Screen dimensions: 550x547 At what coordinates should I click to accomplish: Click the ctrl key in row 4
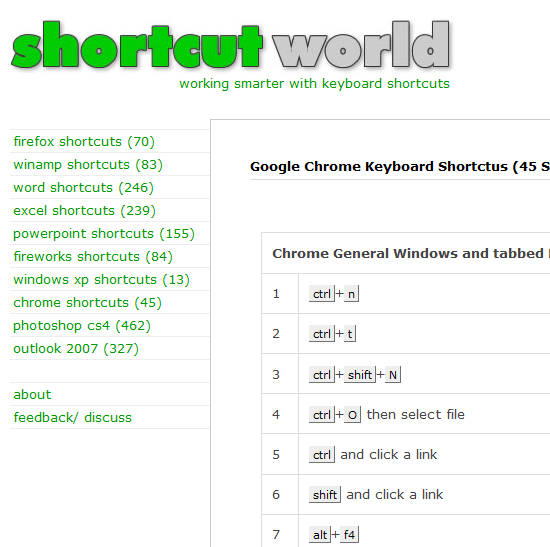(322, 415)
